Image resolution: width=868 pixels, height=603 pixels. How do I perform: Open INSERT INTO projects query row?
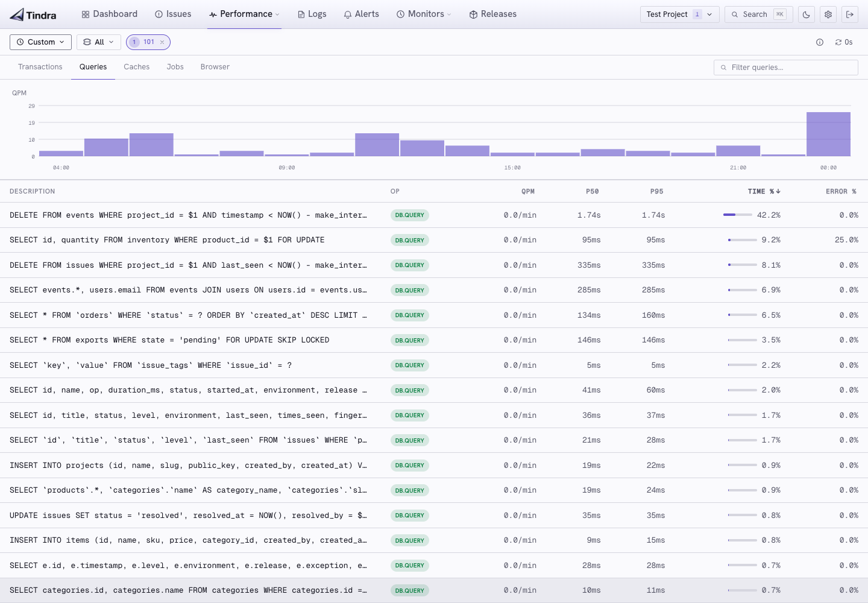point(434,466)
